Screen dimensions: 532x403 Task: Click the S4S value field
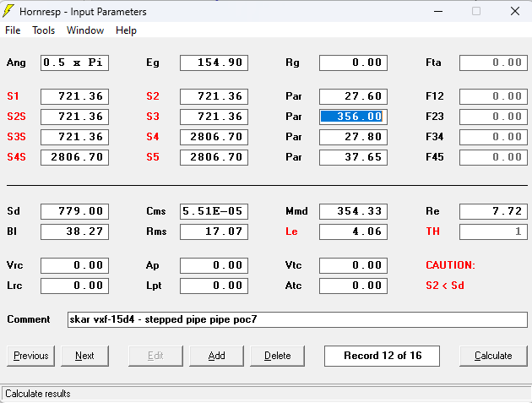tap(74, 157)
